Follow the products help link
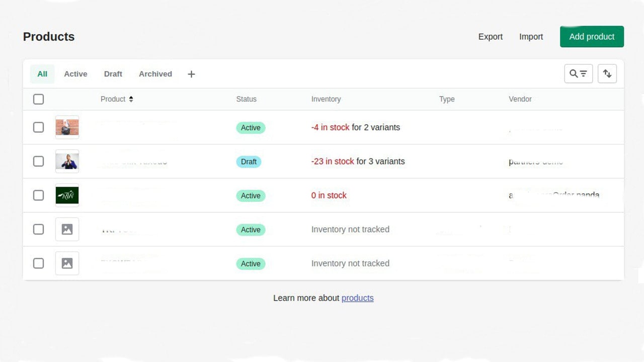 [x=358, y=298]
